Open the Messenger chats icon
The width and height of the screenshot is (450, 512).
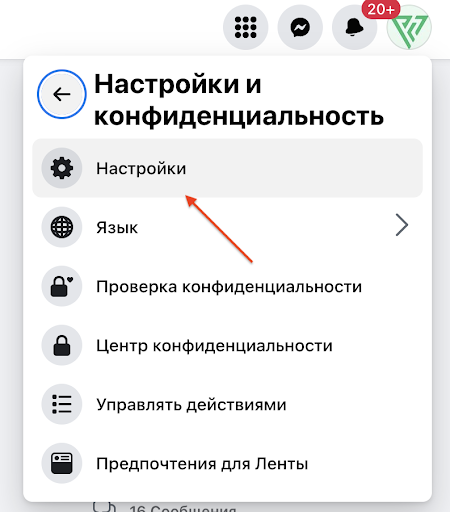coord(300,27)
